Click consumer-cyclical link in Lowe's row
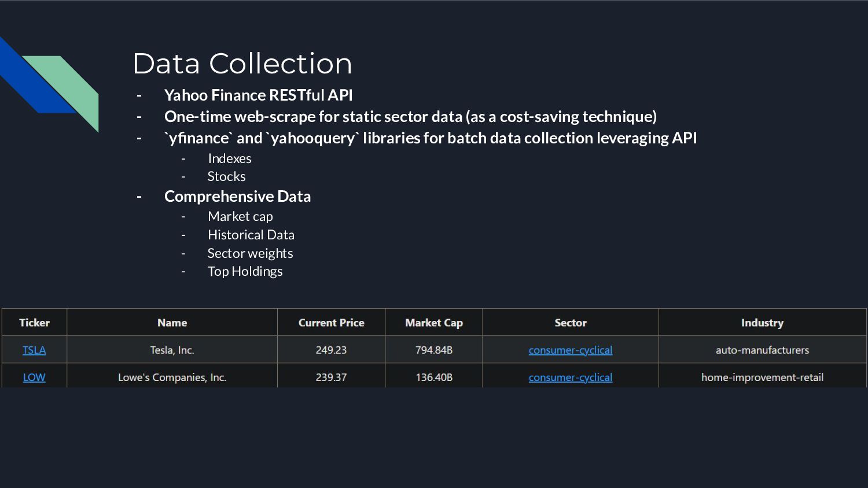 click(x=570, y=377)
